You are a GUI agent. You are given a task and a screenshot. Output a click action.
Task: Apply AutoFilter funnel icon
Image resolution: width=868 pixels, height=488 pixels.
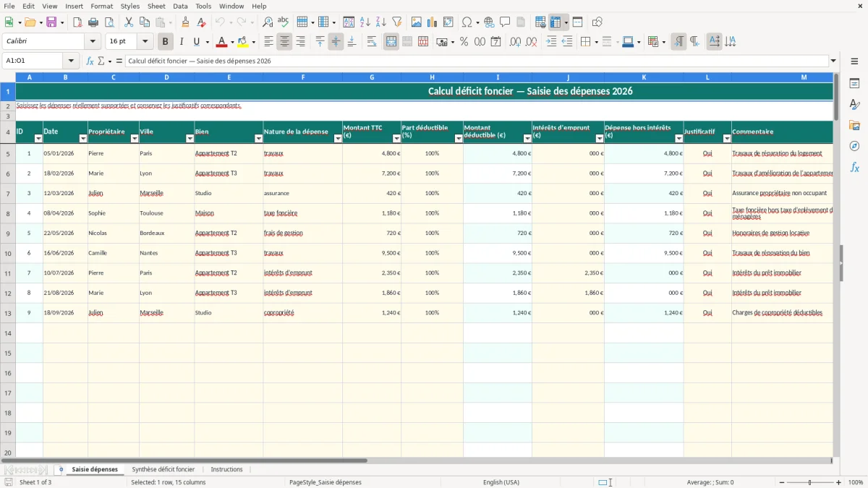click(x=397, y=22)
